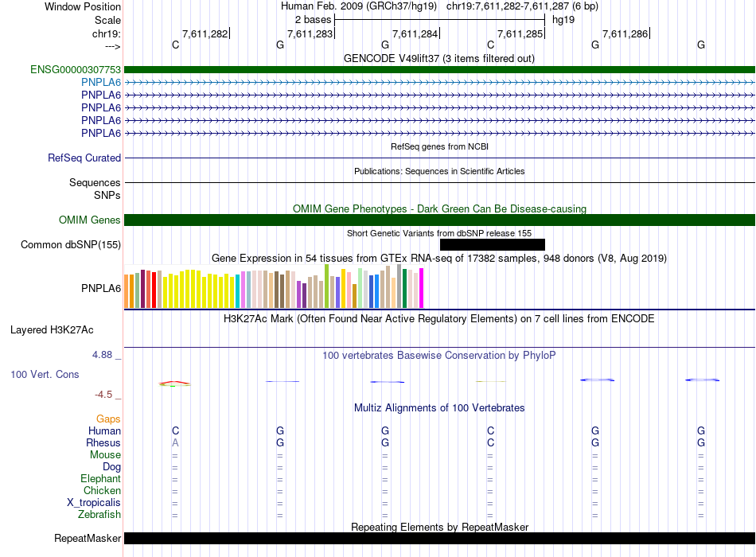Click 'RefSeq genes from NCBI' title
Image resolution: width=756 pixels, height=557 pixels.
[439, 146]
